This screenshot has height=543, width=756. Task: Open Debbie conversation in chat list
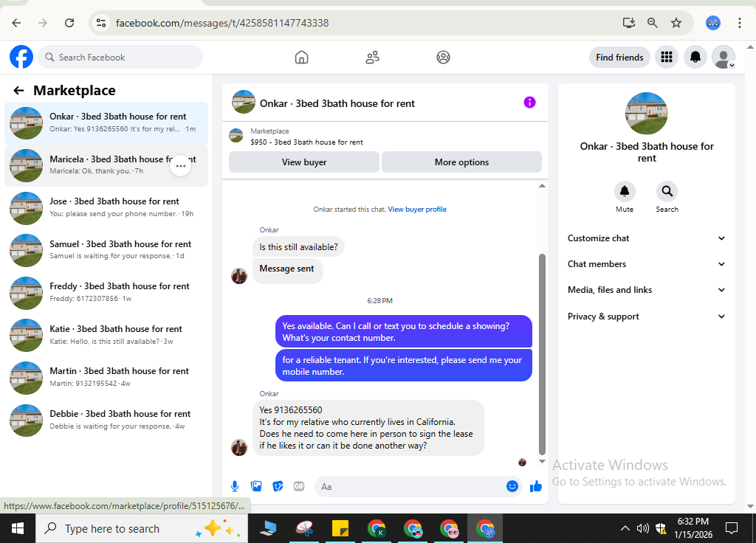[106, 420]
